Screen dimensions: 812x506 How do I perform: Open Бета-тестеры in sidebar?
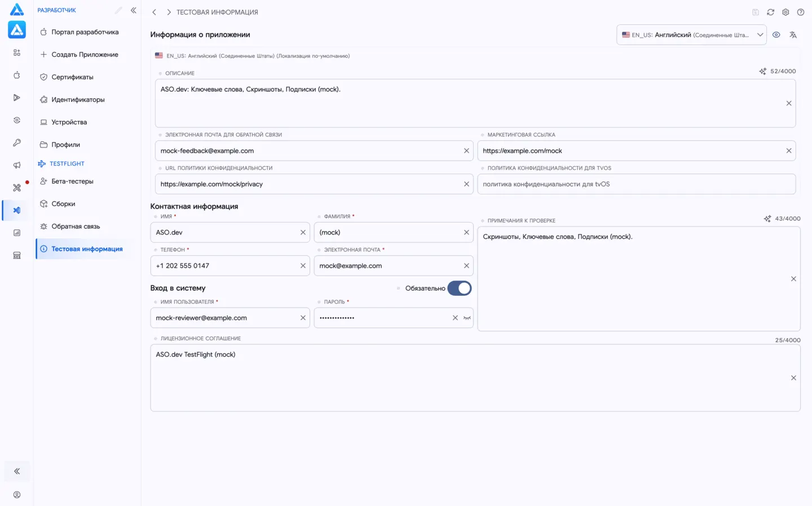[72, 181]
